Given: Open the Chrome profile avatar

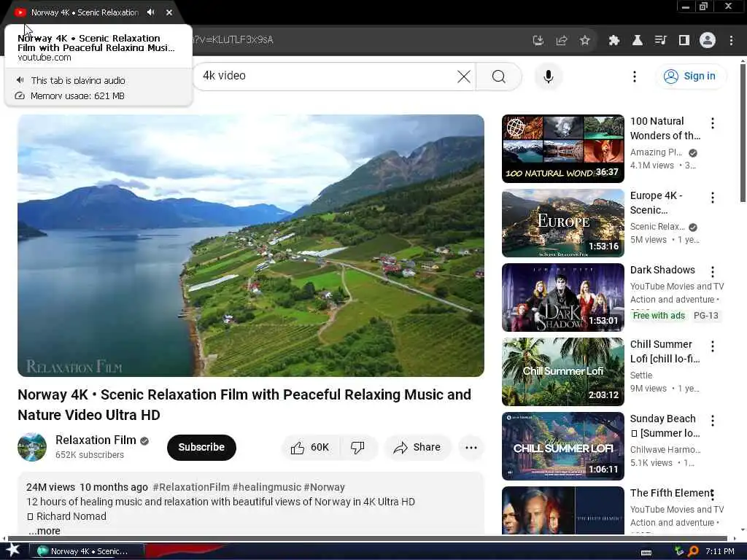Looking at the screenshot, I should 708,41.
